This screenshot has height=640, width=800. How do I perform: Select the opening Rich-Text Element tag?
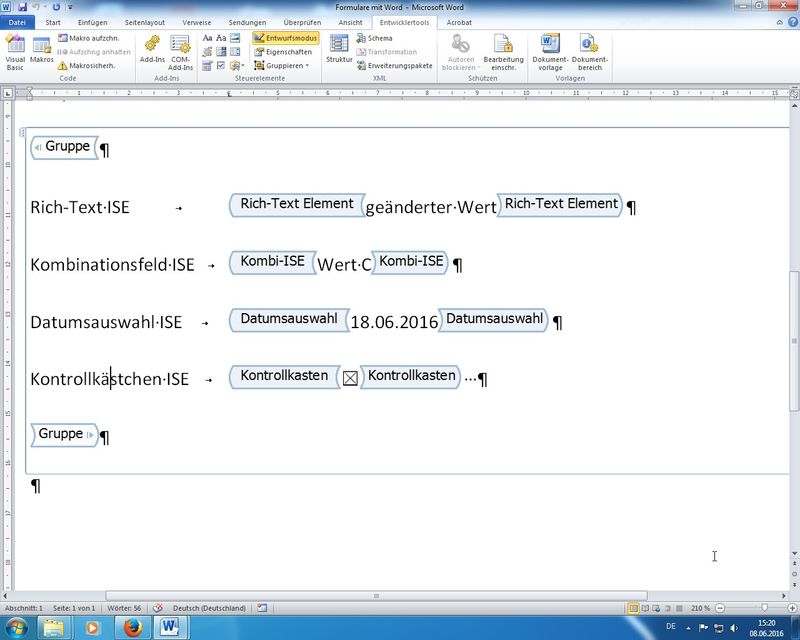pos(297,204)
